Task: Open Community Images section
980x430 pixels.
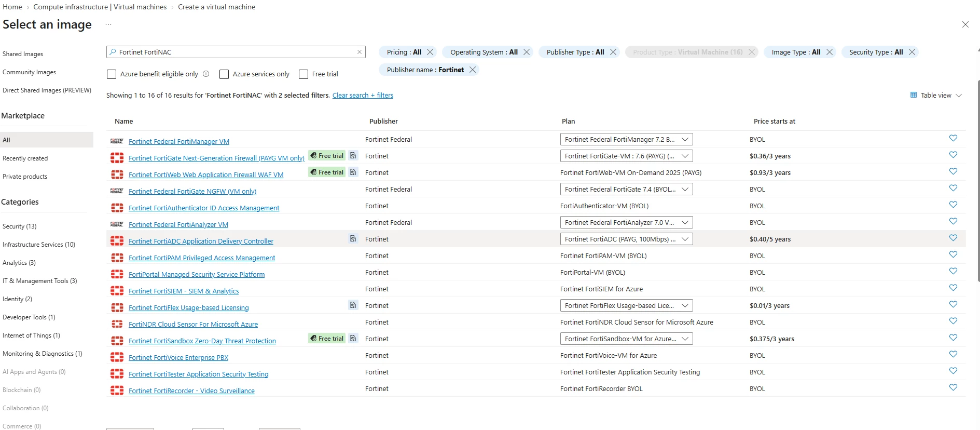Action: click(29, 72)
